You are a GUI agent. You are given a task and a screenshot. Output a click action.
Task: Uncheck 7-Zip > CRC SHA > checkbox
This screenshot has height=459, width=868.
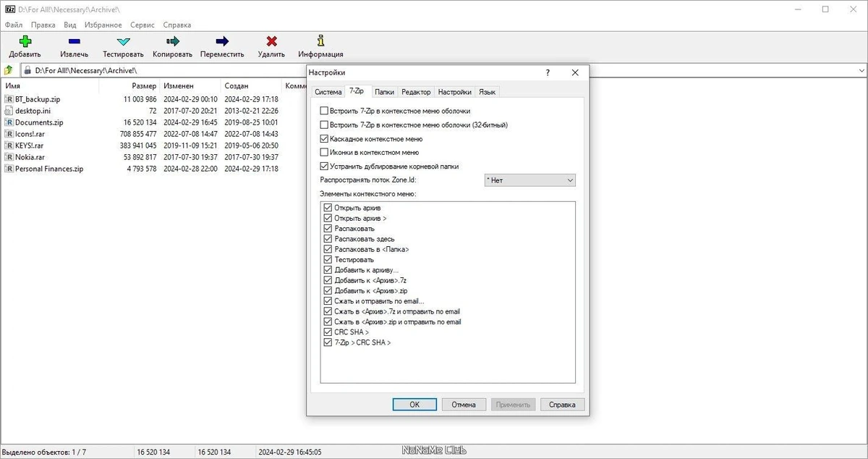point(328,342)
